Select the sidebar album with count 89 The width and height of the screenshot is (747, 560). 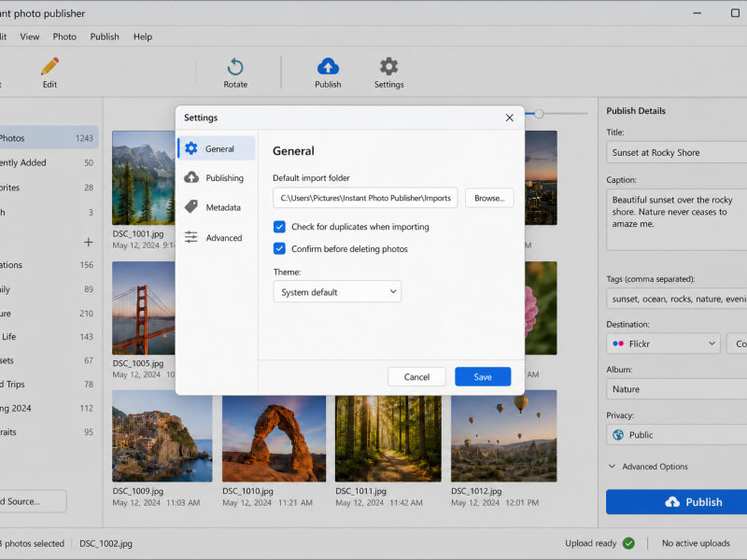(x=48, y=289)
